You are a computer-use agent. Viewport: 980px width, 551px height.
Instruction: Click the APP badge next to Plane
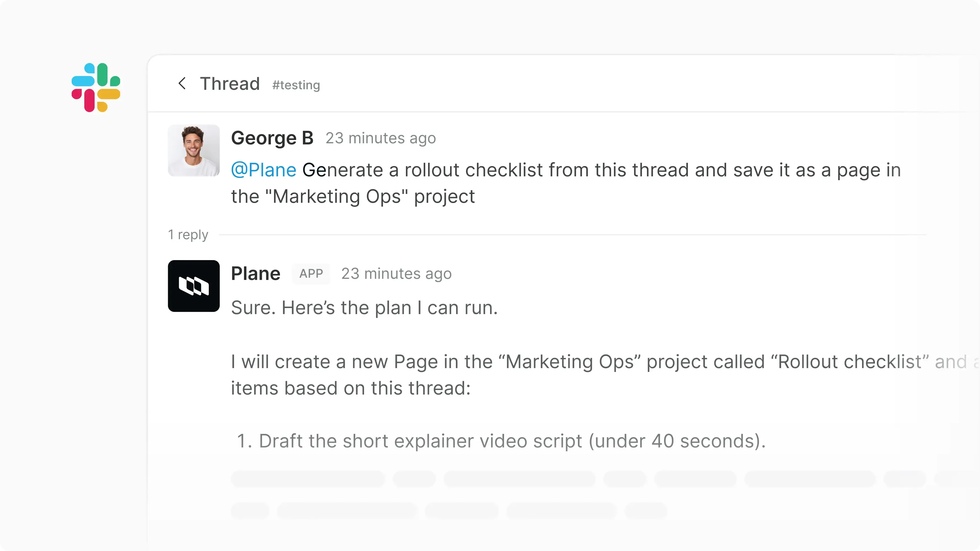(x=311, y=274)
